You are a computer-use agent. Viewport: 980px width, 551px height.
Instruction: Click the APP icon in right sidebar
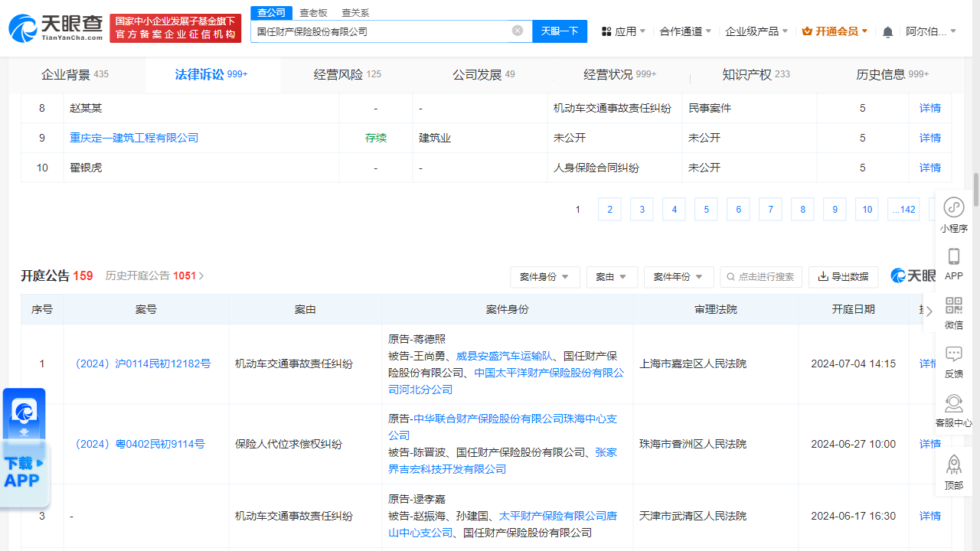[953, 257]
